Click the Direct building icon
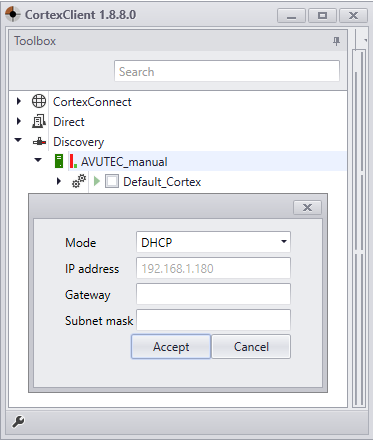 (x=39, y=121)
